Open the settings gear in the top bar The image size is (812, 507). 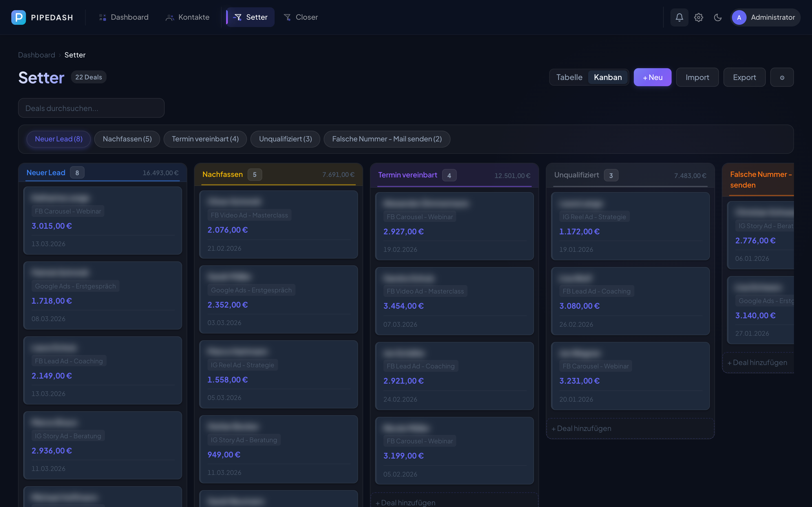point(699,17)
